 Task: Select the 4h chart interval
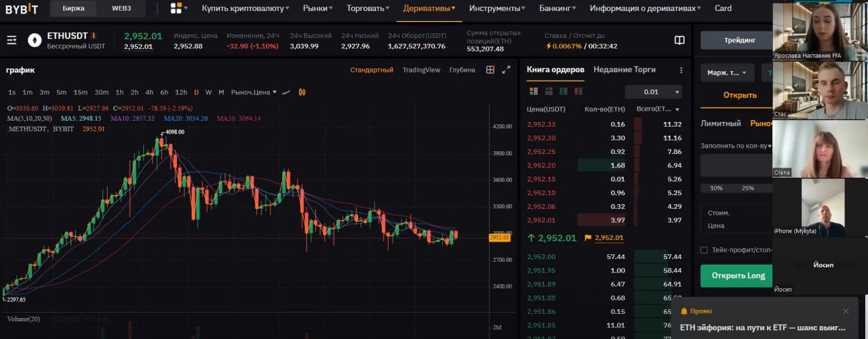149,92
